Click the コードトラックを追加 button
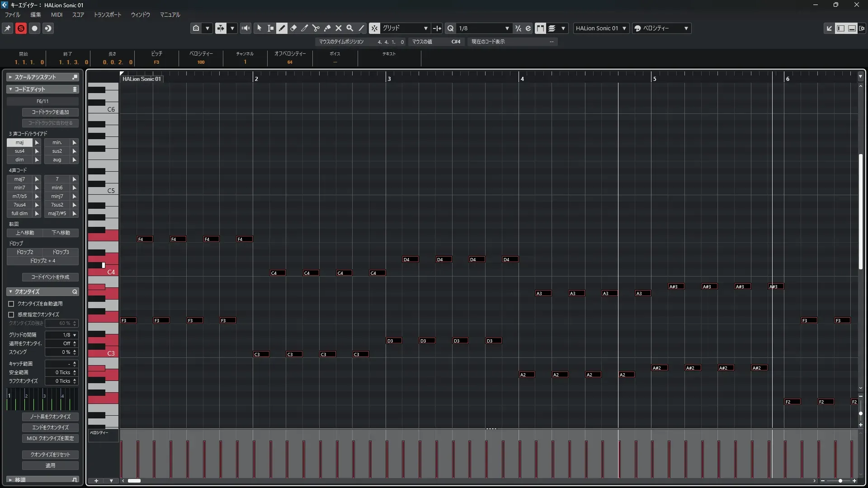868x488 pixels. pyautogui.click(x=50, y=112)
